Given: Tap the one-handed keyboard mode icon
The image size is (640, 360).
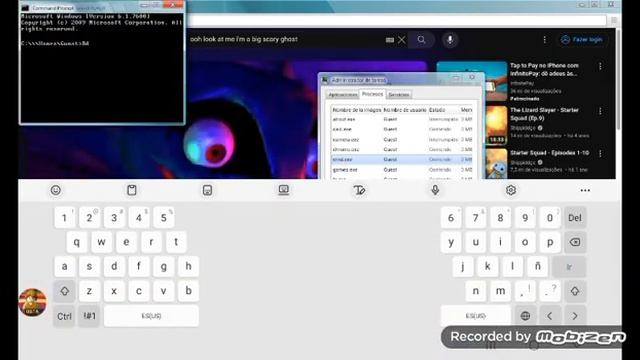Looking at the screenshot, I should pyautogui.click(x=207, y=190).
